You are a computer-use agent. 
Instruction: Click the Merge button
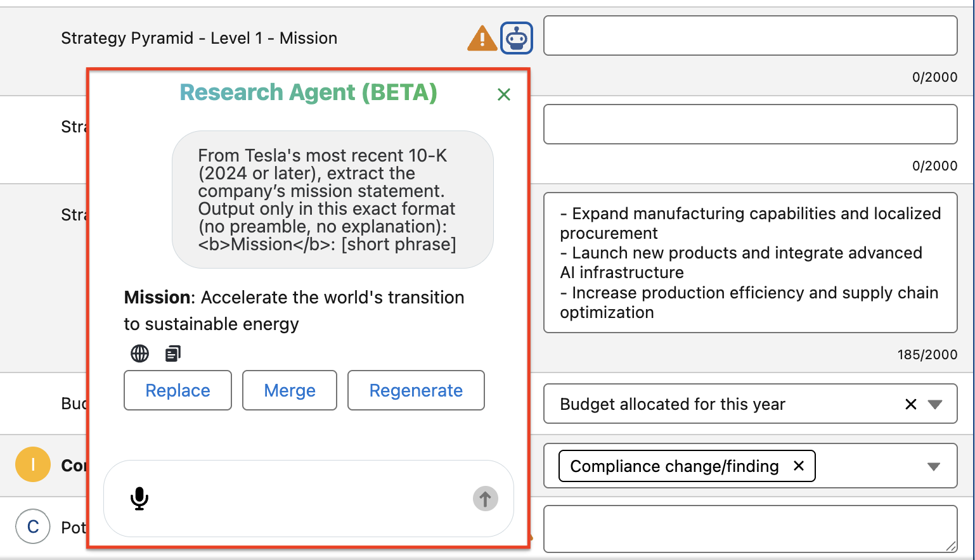[290, 390]
